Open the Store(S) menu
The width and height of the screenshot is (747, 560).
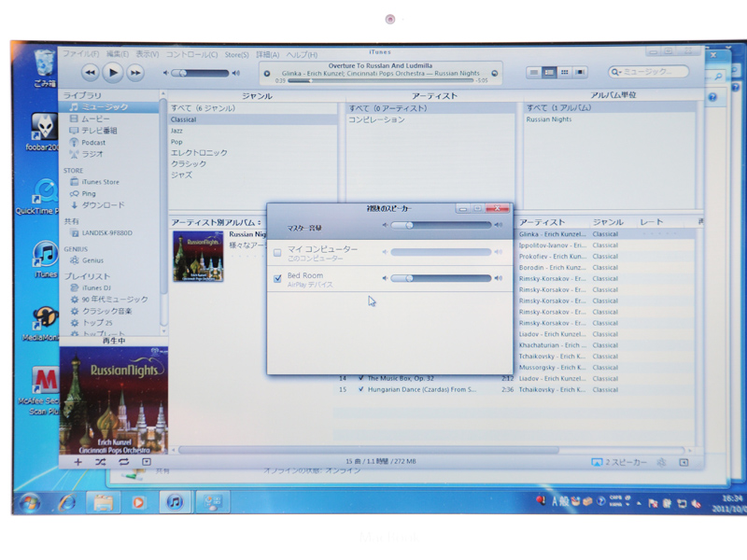click(237, 54)
